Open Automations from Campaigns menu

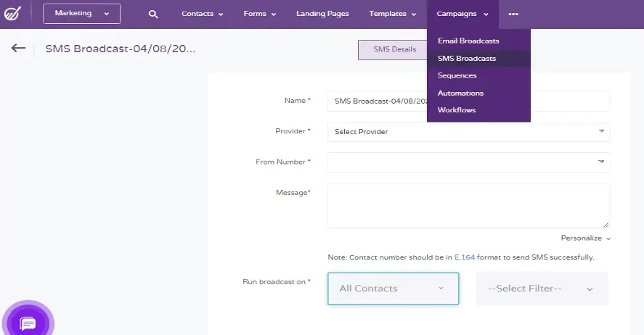[x=460, y=93]
